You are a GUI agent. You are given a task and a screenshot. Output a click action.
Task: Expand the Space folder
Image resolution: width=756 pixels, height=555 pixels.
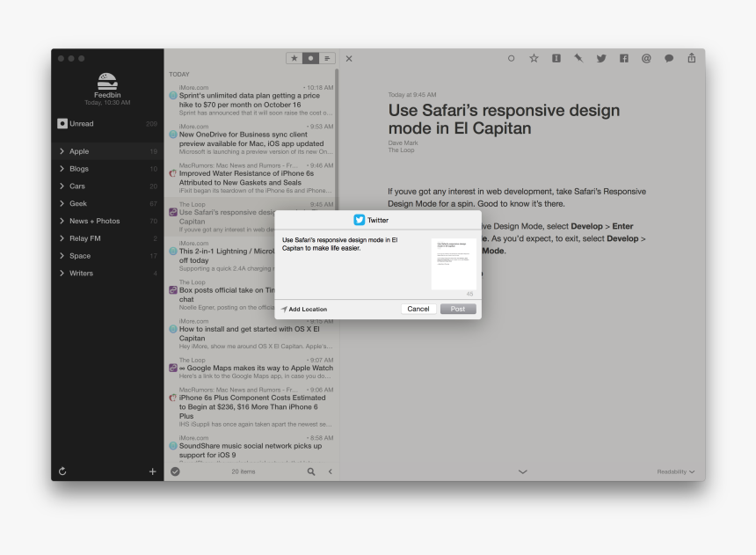(62, 255)
